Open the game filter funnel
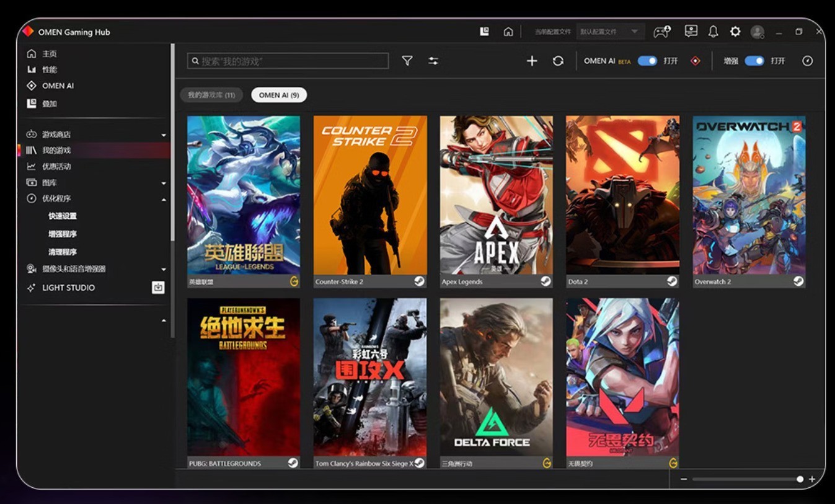The image size is (835, 504). click(407, 61)
